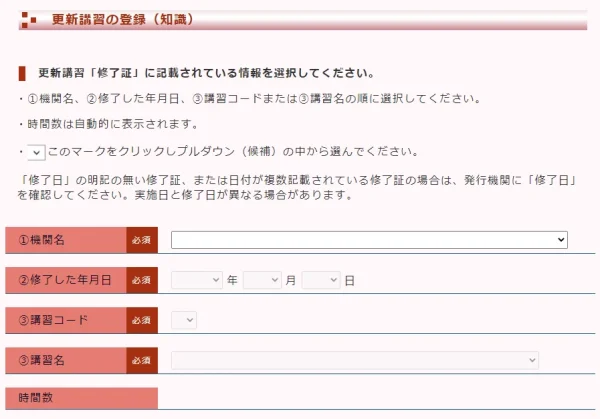Expand the year (年) dropdown
600x419 pixels.
196,281
